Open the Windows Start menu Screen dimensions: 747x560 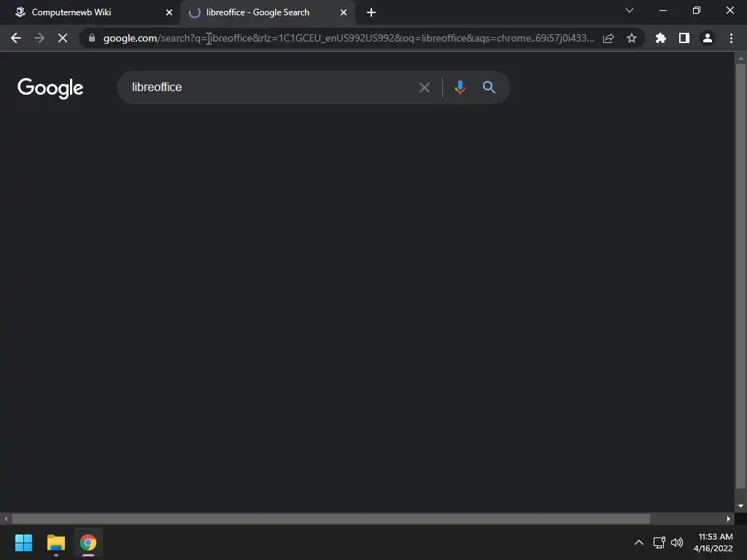click(x=23, y=542)
